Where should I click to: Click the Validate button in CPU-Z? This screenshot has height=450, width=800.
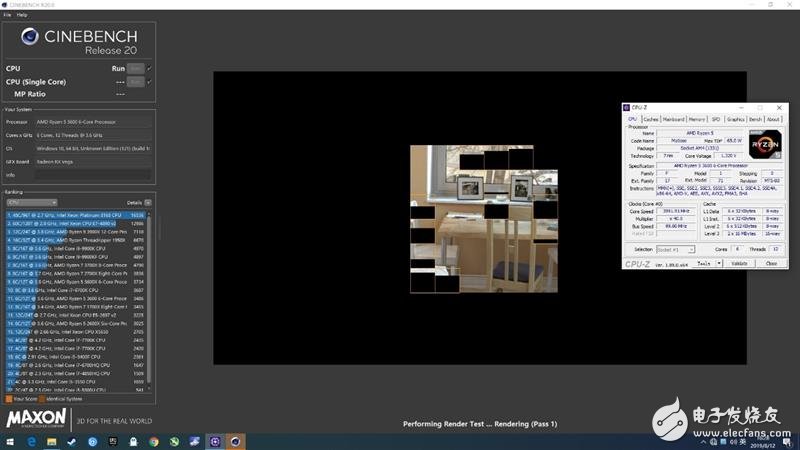click(x=739, y=263)
